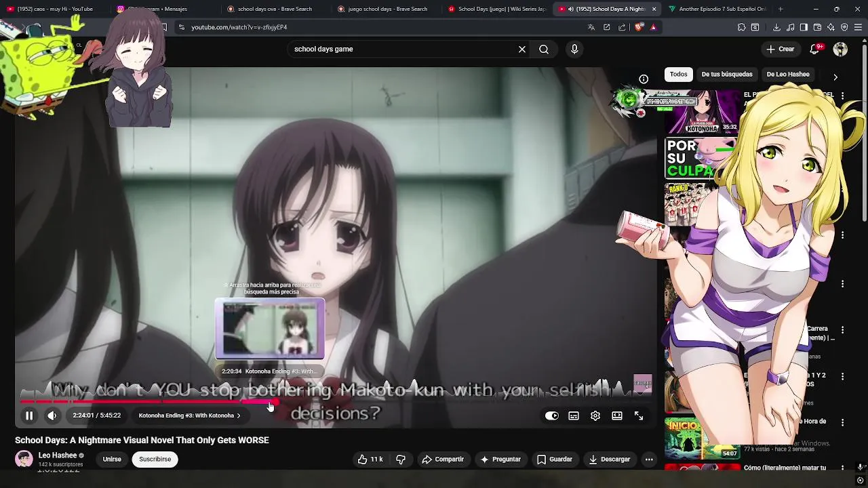Switch to 'juego school days - Brave Search' tab
The width and height of the screenshot is (868, 488).
[x=387, y=9]
